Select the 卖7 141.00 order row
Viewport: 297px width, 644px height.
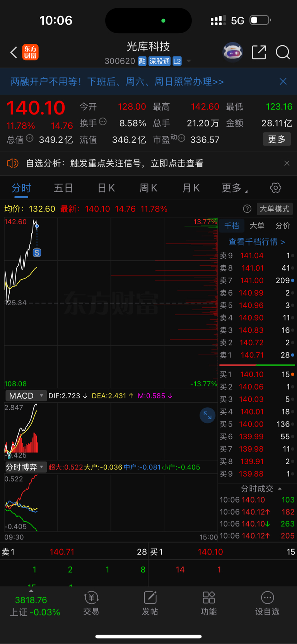(x=257, y=280)
